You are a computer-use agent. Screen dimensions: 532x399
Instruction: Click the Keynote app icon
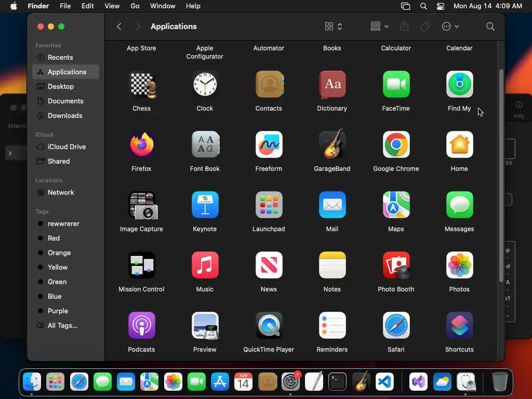coord(205,205)
